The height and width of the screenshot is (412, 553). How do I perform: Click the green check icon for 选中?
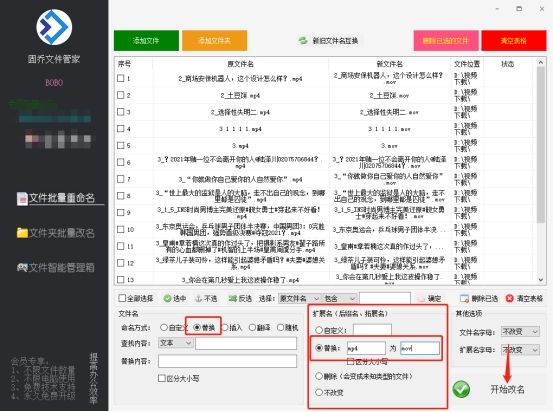167,299
